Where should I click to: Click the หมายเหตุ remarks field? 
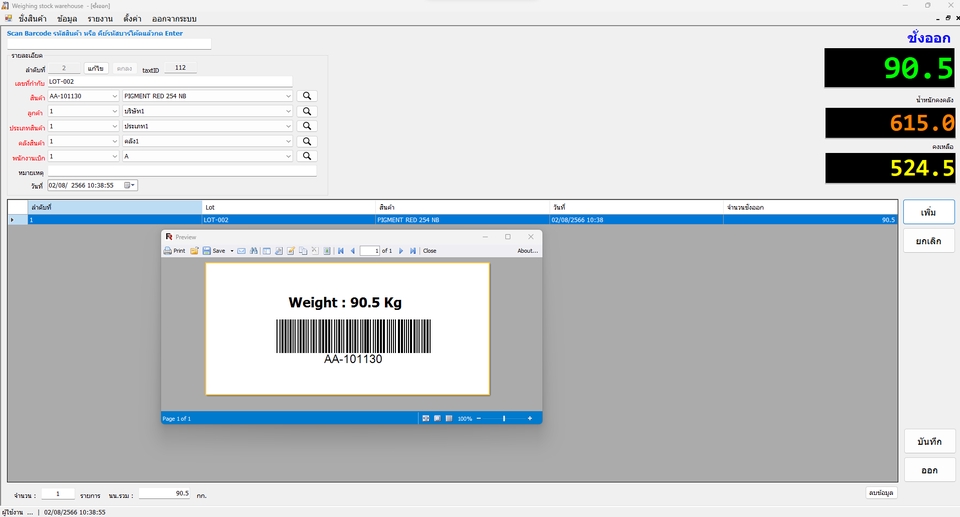coord(182,172)
